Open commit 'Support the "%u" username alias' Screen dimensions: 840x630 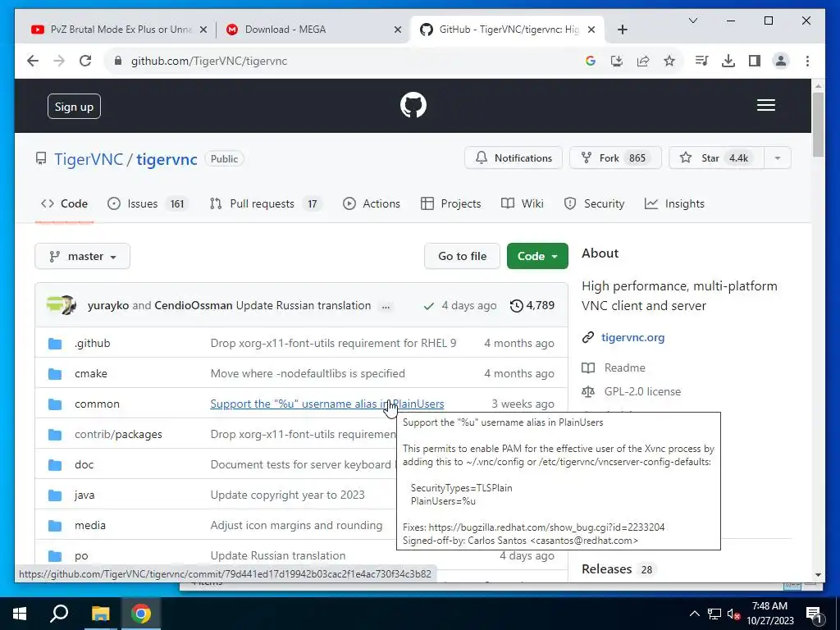pos(326,404)
